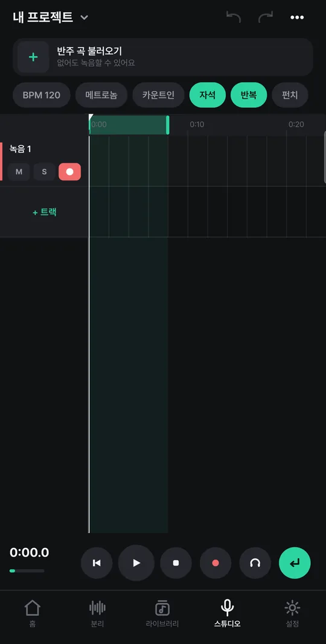326x644 pixels.
Task: Disable the 자석 snap toggle
Action: coord(208,95)
